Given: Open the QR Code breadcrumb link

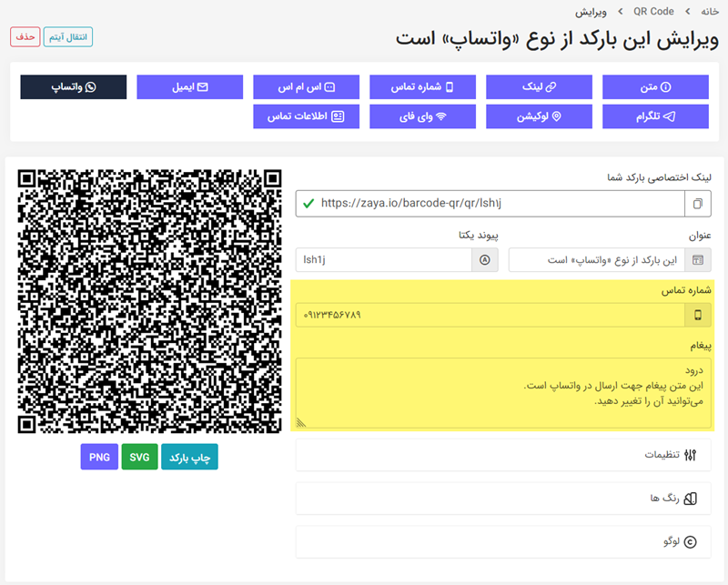Looking at the screenshot, I should 653,12.
